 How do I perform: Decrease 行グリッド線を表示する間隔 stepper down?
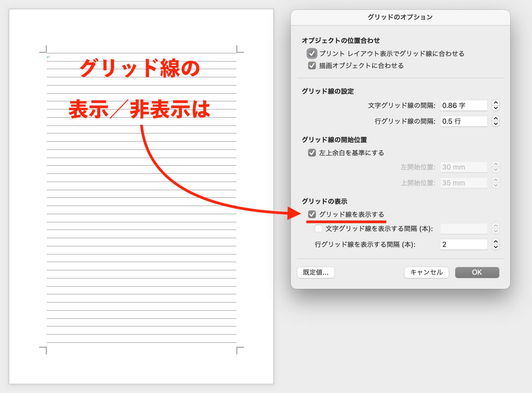coord(496,247)
